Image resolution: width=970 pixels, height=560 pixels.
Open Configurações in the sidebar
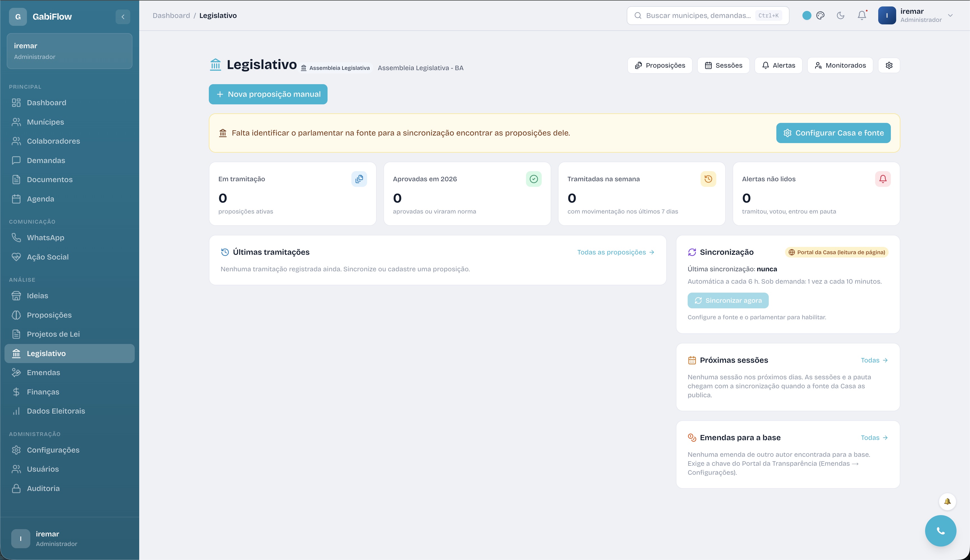click(x=70, y=450)
